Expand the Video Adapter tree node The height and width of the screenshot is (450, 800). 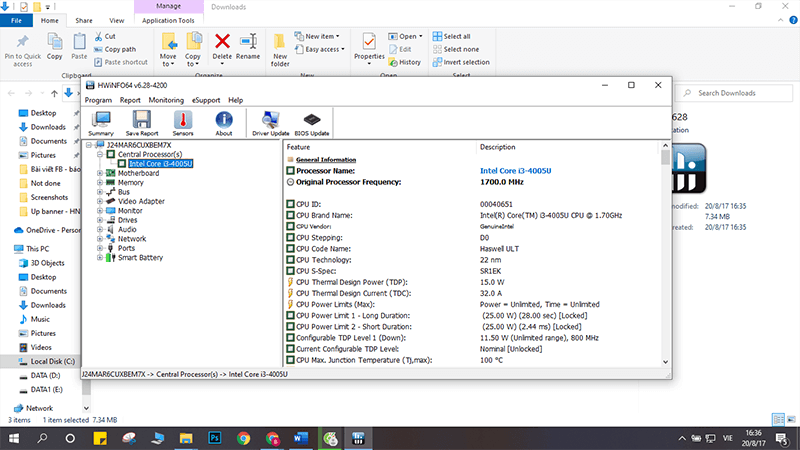click(100, 202)
